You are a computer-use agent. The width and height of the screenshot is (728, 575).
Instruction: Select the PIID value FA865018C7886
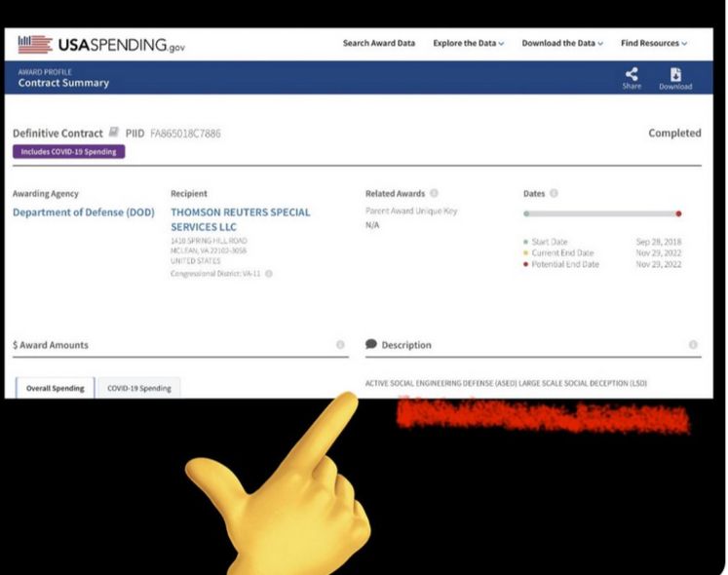pos(185,134)
